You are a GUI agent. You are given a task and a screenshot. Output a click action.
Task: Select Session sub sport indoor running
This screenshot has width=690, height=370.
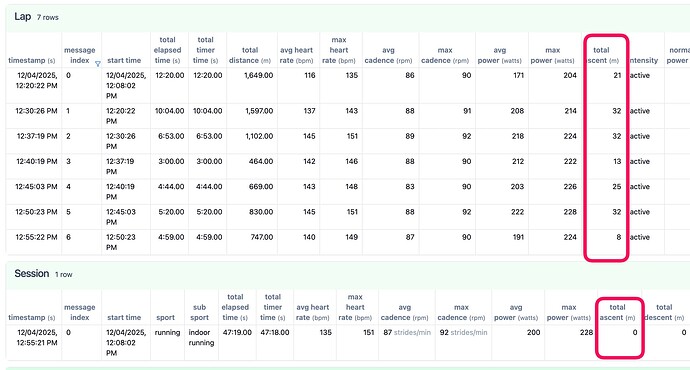tap(201, 337)
